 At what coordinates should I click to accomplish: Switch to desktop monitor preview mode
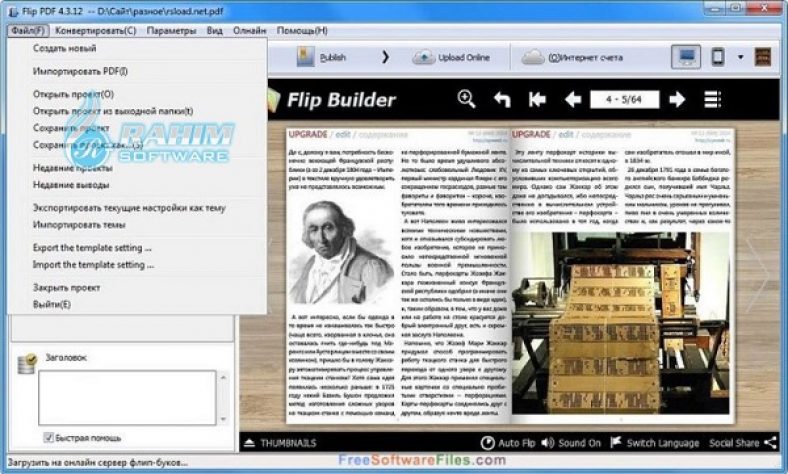(x=686, y=57)
